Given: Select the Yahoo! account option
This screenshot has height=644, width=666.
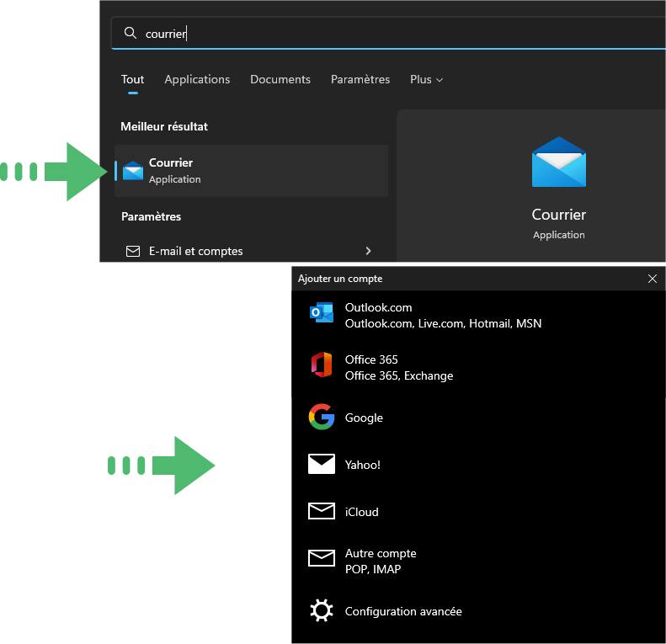Looking at the screenshot, I should point(478,465).
